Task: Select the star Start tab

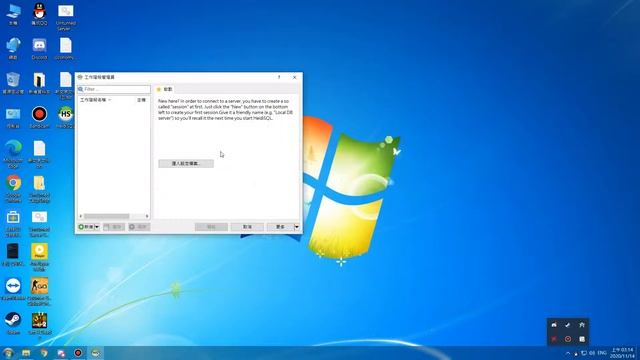Action: pyautogui.click(x=165, y=89)
